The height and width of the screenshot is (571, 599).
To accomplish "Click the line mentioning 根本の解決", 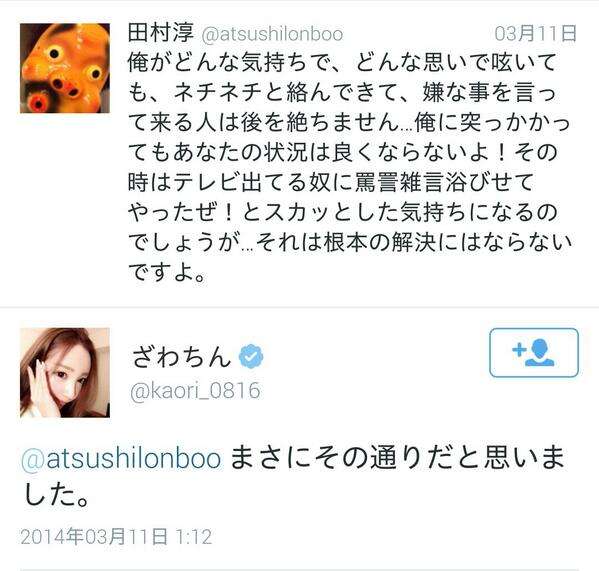I will [350, 242].
